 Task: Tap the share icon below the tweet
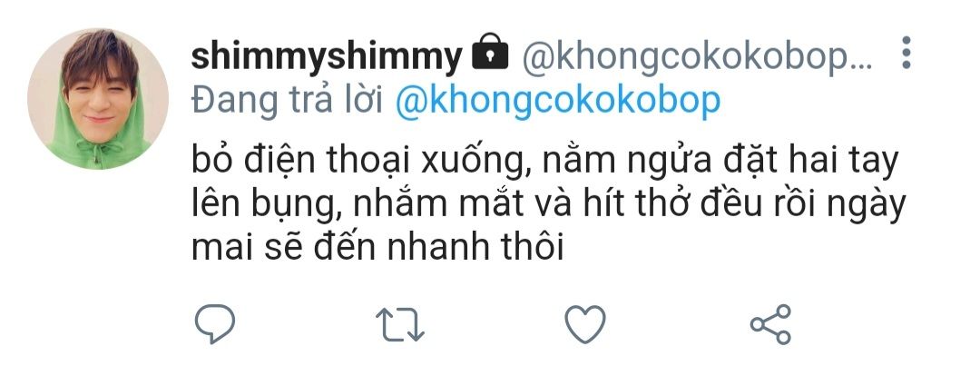tap(770, 324)
